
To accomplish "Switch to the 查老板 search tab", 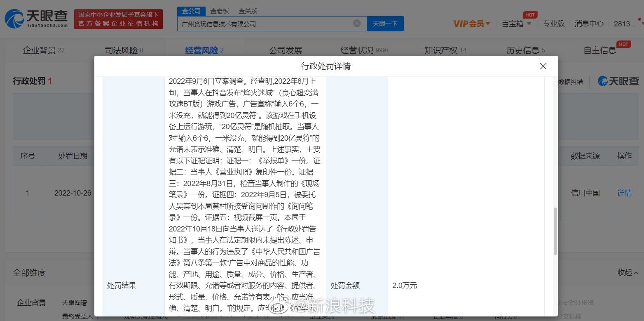I will coord(220,11).
